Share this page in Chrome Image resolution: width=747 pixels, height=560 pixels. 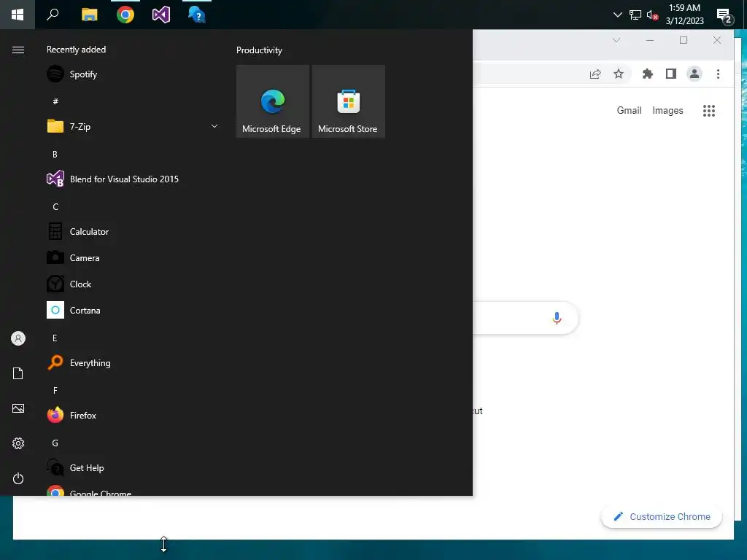[x=595, y=74]
